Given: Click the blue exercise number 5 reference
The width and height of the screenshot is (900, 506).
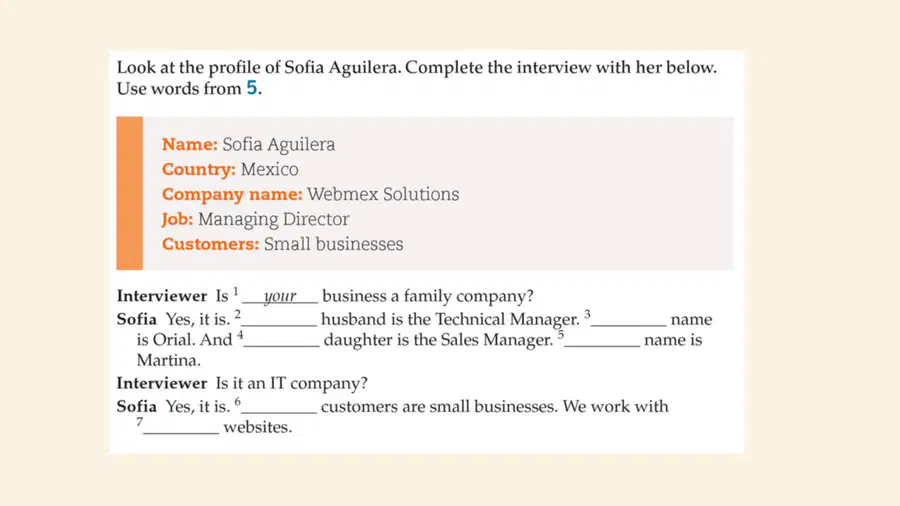Looking at the screenshot, I should click(251, 88).
